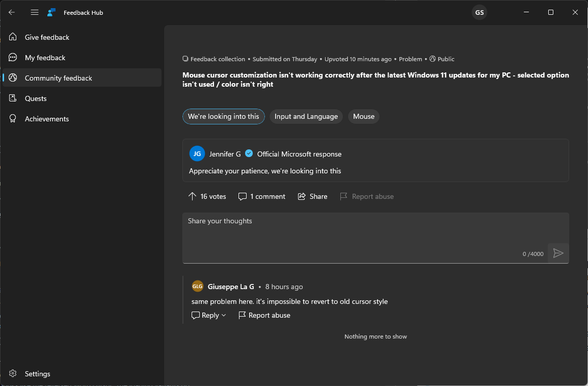Open Settings at sidebar bottom
Screen dimensions: 588x386
[82, 374]
